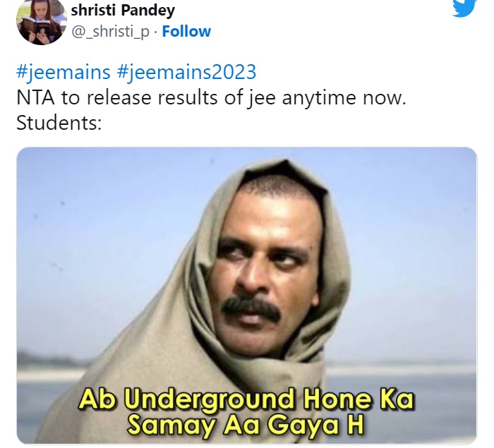
Task: Click the display name shristi Pandey
Action: [123, 10]
